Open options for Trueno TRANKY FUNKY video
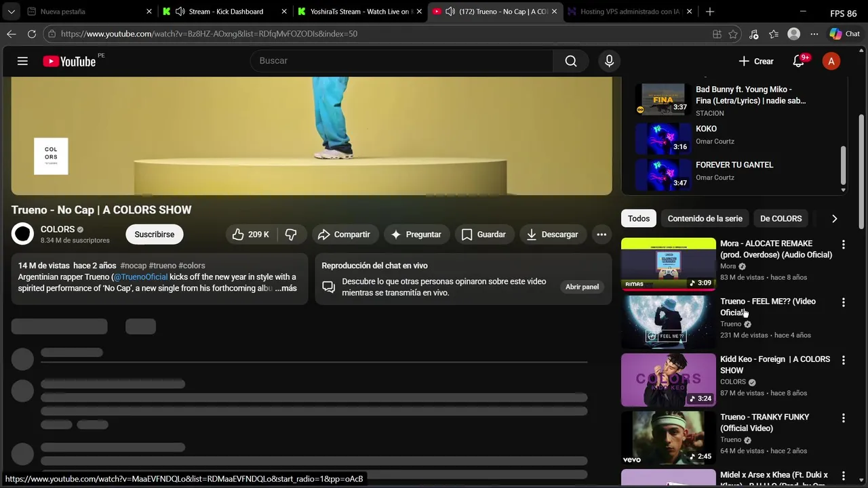 pos(843,418)
